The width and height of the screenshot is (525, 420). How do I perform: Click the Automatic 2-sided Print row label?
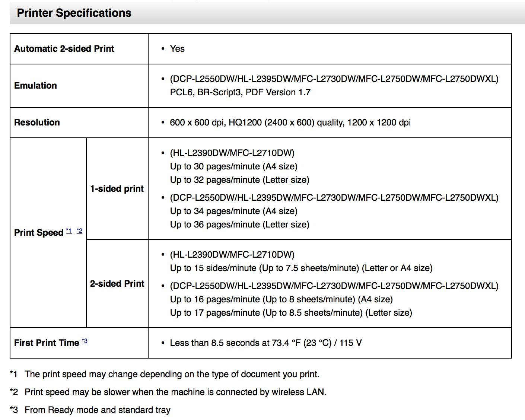tap(64, 49)
